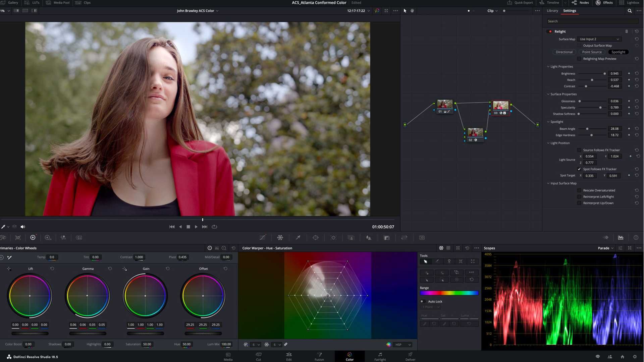Uncheck Spot Follows FX Tracker
The height and width of the screenshot is (362, 644).
(x=579, y=169)
